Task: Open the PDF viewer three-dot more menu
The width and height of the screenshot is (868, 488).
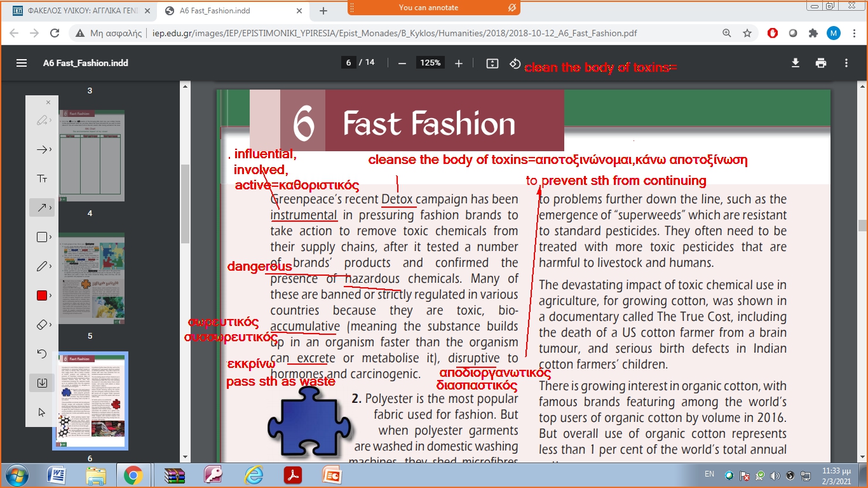Action: pyautogui.click(x=846, y=63)
